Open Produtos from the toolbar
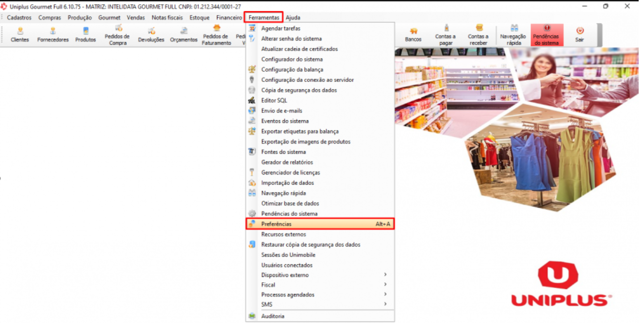This screenshot has height=323, width=644. (85, 34)
